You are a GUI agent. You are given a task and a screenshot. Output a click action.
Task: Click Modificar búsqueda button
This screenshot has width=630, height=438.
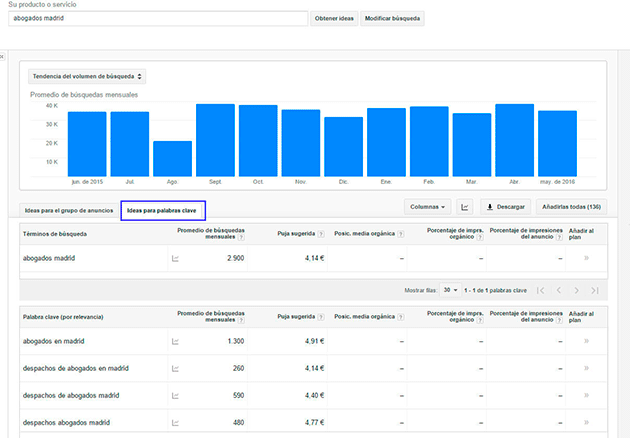[x=392, y=18]
